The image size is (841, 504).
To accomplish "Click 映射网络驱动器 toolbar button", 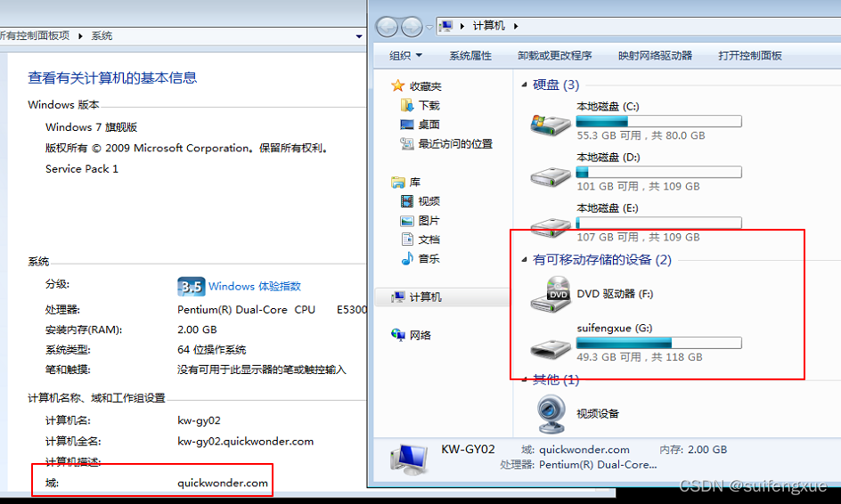I will coord(655,55).
